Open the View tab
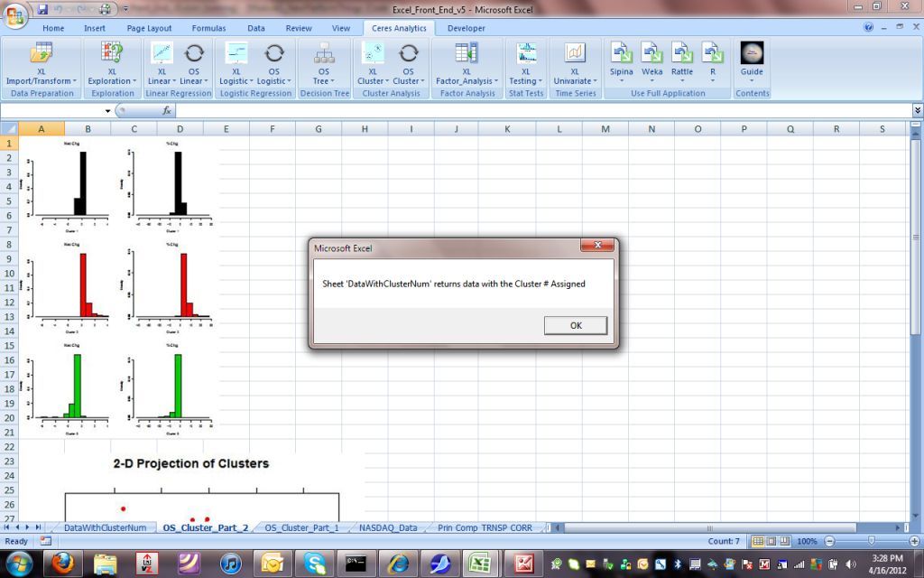This screenshot has width=924, height=578. click(x=340, y=28)
